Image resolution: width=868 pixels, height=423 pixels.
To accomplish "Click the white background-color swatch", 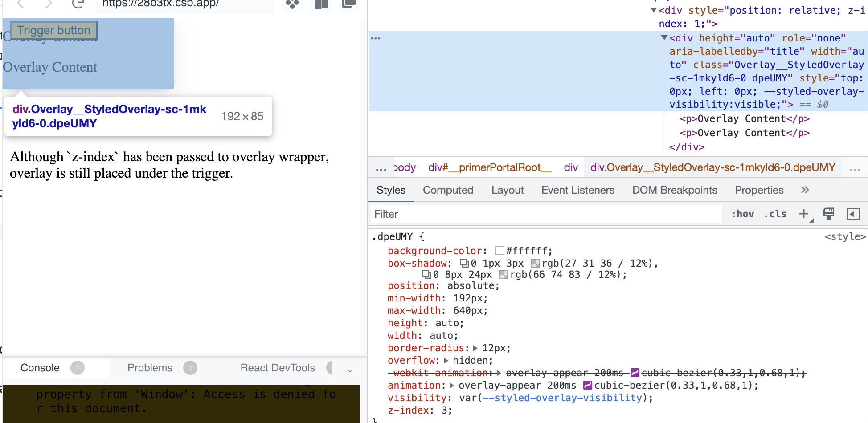I will 499,250.
